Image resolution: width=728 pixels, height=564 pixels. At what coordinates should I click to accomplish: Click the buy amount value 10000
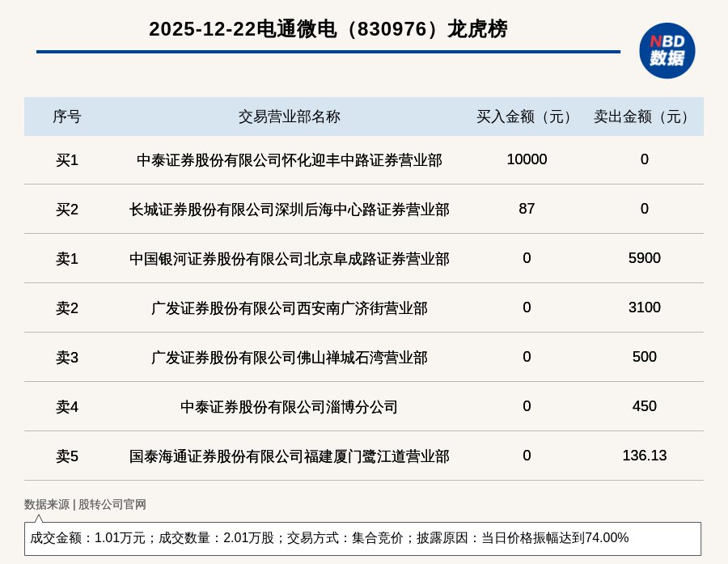click(527, 159)
